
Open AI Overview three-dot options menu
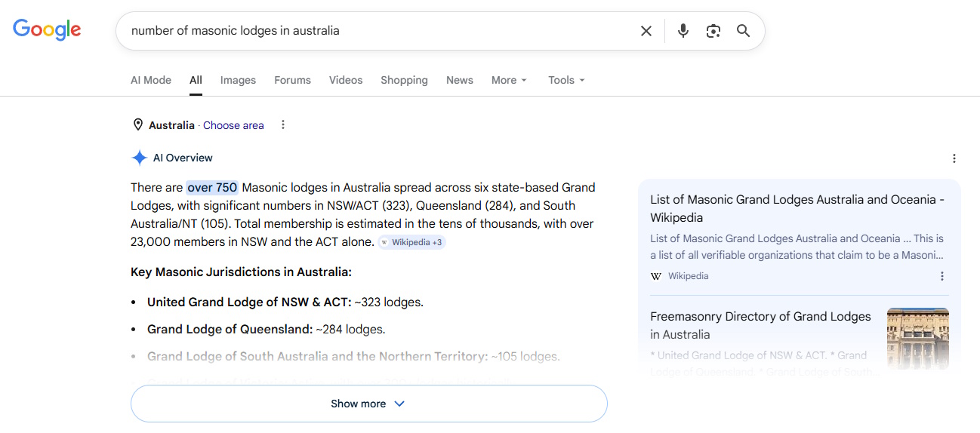point(954,158)
